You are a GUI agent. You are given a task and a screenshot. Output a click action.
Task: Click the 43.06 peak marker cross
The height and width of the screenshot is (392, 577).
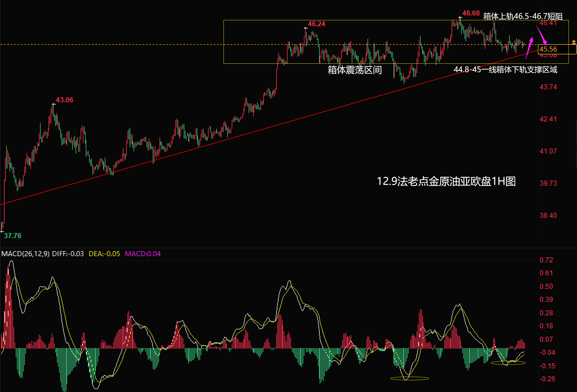(x=54, y=104)
